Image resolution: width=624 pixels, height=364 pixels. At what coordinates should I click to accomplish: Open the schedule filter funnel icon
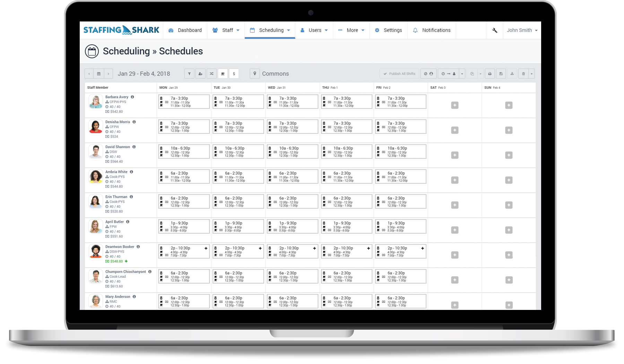(189, 74)
